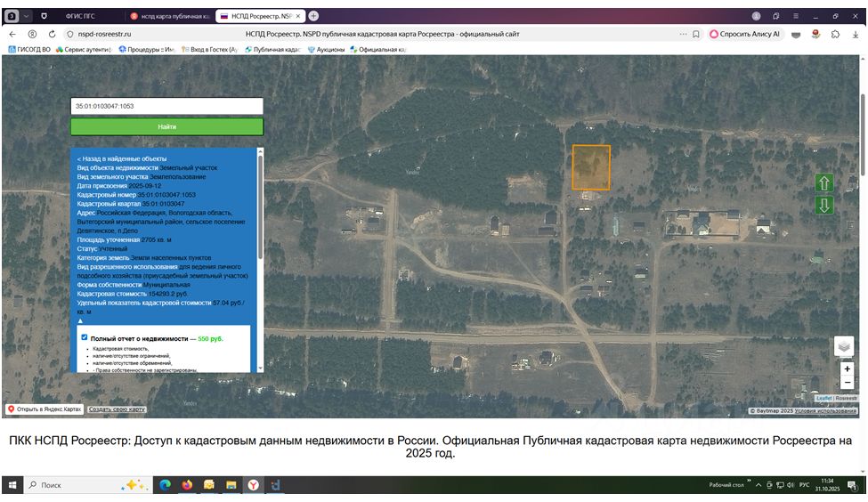Image resolution: width=868 pixels, height=502 pixels.
Task: Open the Процедуры bookmark
Action: coord(147,49)
